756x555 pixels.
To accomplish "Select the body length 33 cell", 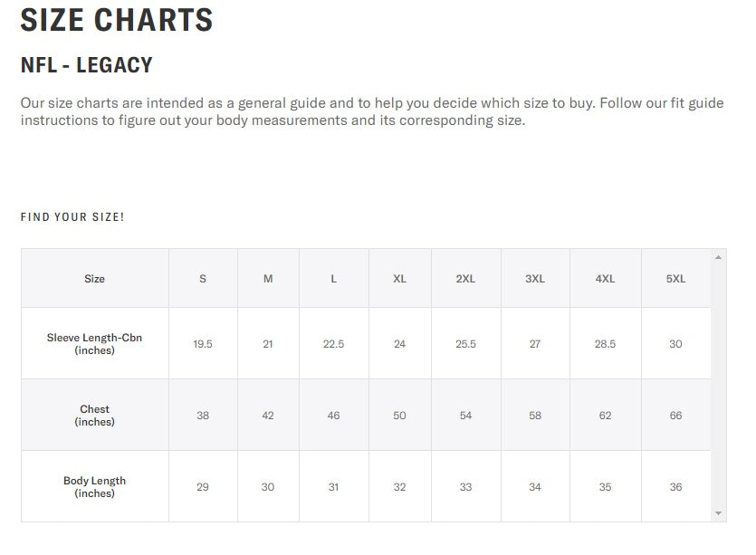I will [465, 487].
